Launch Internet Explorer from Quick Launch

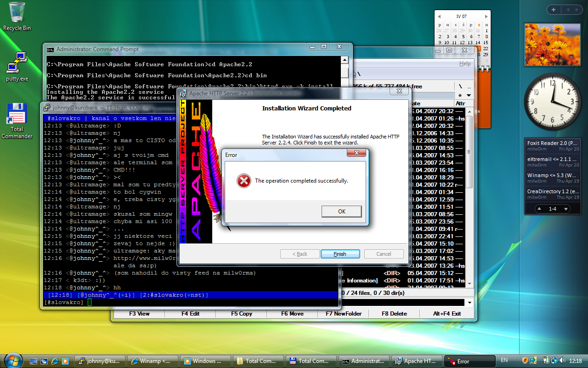click(x=55, y=361)
